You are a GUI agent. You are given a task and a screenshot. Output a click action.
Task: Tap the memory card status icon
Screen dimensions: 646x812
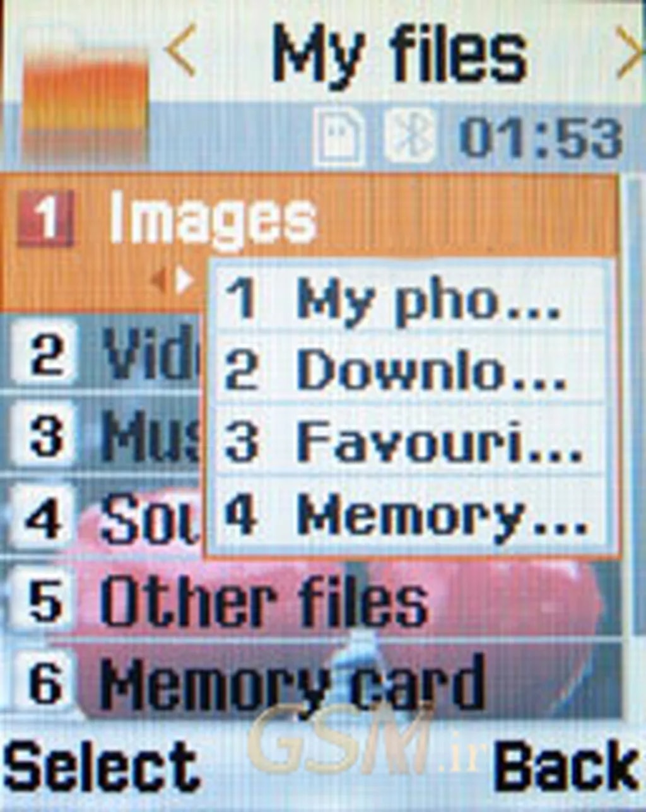pyautogui.click(x=341, y=136)
